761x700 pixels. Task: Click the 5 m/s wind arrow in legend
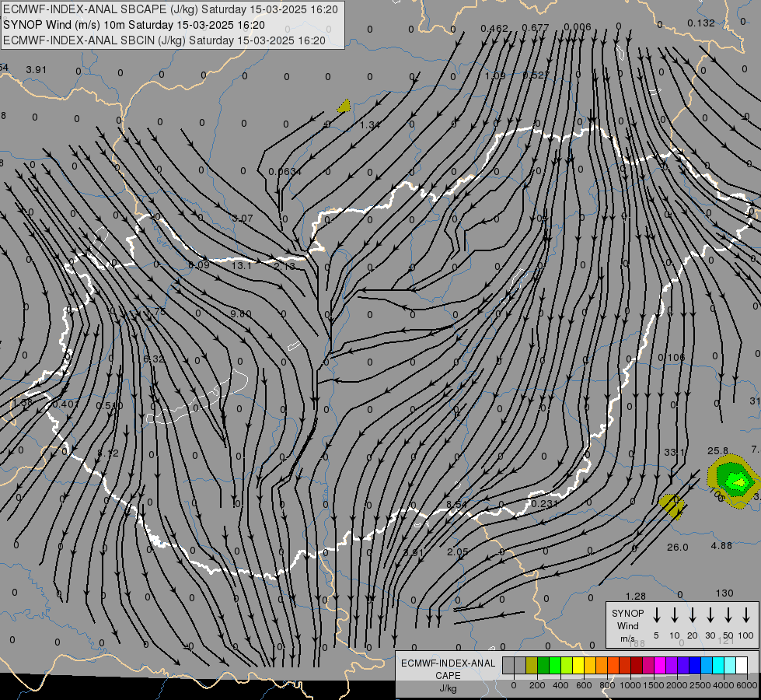tap(657, 615)
